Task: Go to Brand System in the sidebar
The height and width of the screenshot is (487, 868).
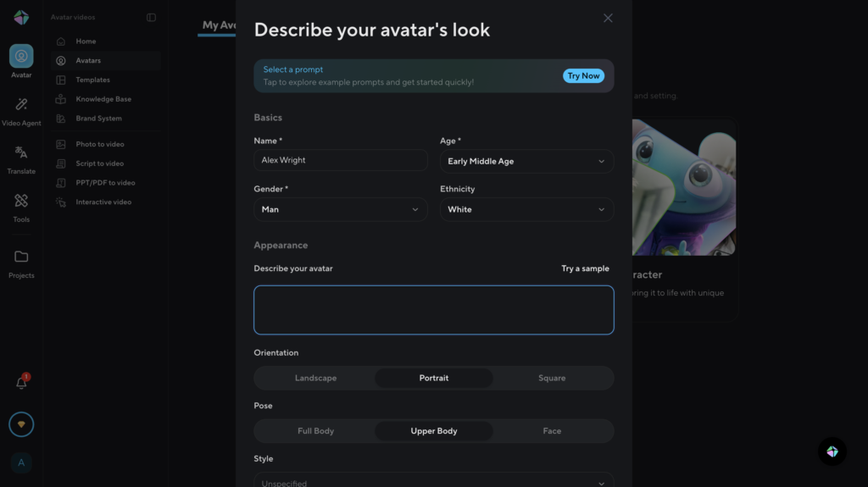Action: [106, 119]
